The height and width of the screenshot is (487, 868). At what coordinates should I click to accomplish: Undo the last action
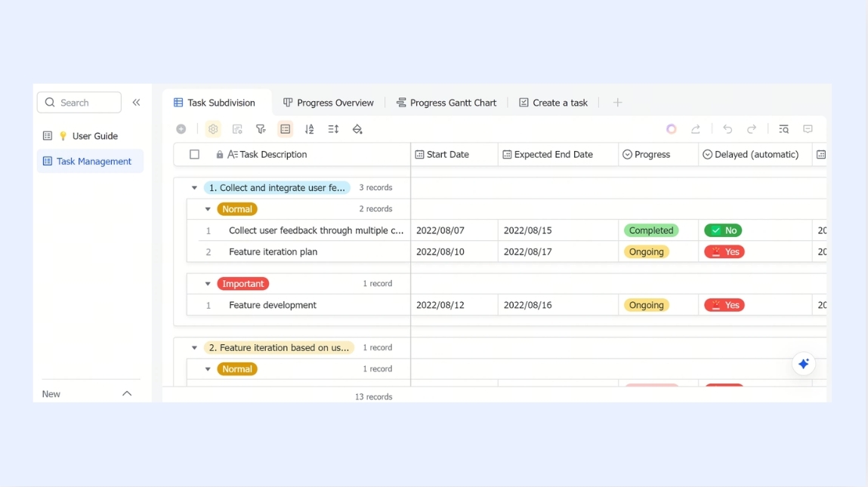coord(727,129)
